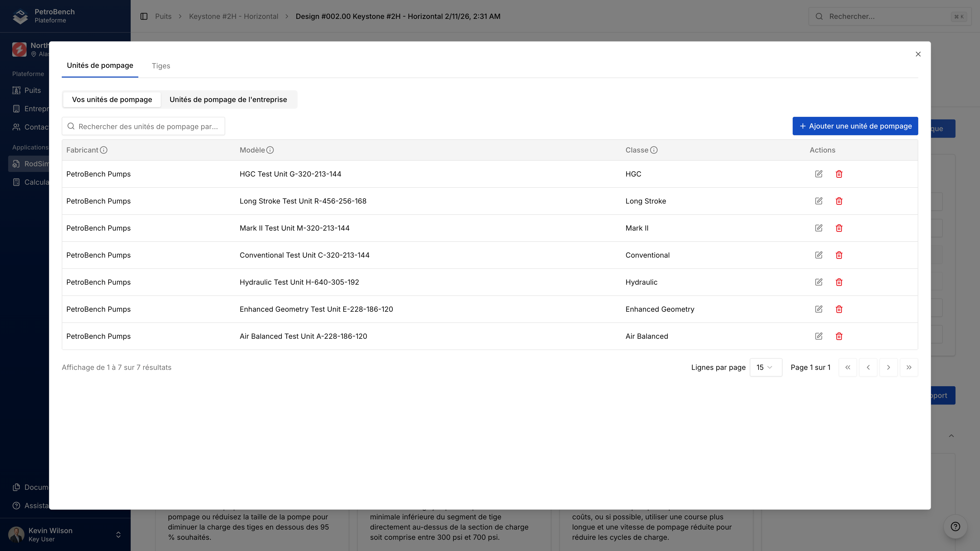The height and width of the screenshot is (551, 980).
Task: Open the Lignes par page dropdown
Action: (765, 367)
